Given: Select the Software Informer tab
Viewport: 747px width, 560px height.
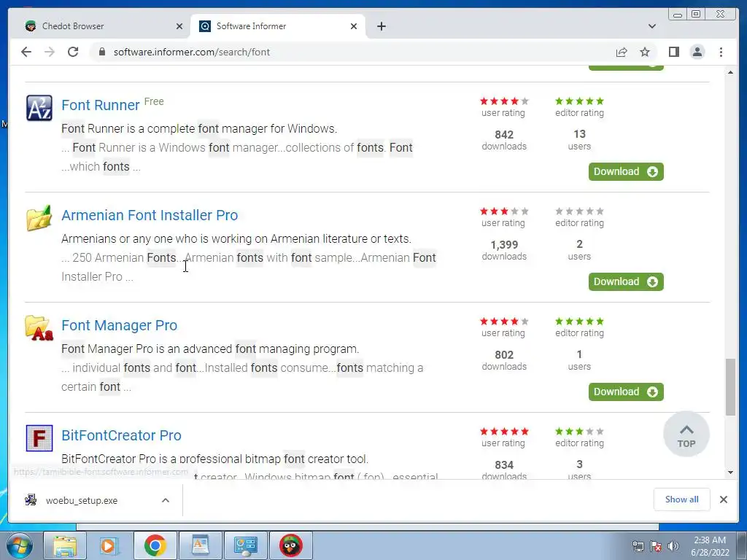Looking at the screenshot, I should (278, 26).
